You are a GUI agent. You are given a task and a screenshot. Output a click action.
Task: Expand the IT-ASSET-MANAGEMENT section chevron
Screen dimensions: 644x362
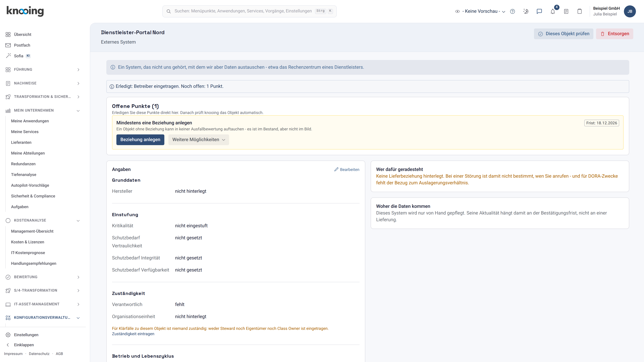coord(78,304)
